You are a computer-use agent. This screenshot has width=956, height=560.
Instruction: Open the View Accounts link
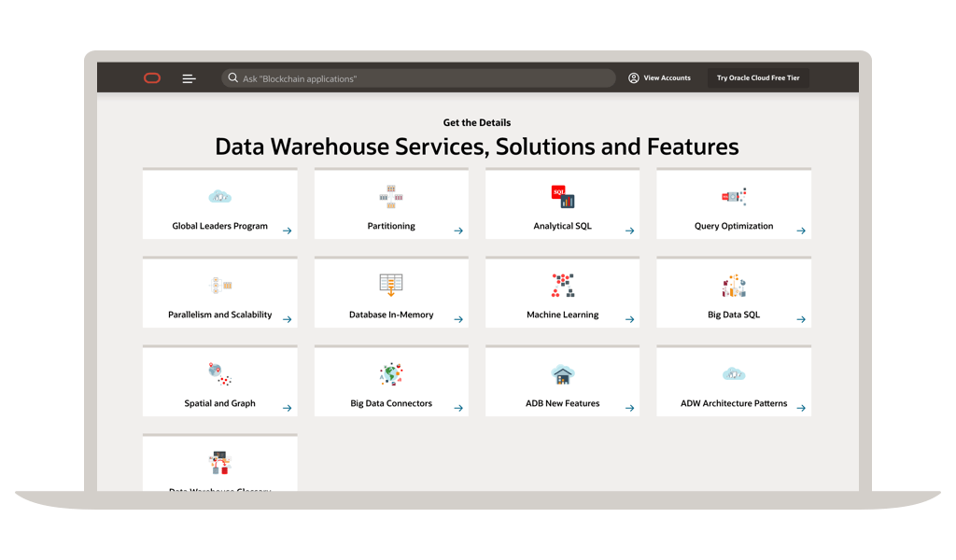click(x=667, y=78)
